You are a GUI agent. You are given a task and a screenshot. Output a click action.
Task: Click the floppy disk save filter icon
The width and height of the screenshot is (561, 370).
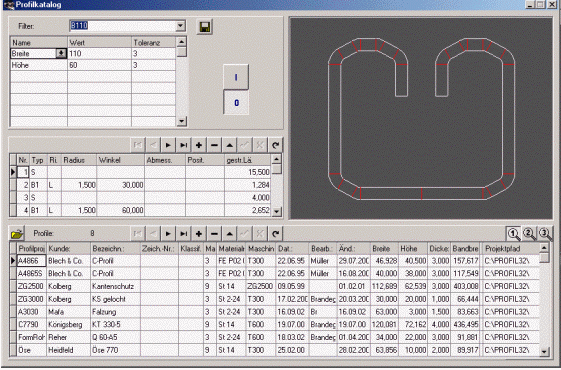pyautogui.click(x=205, y=26)
